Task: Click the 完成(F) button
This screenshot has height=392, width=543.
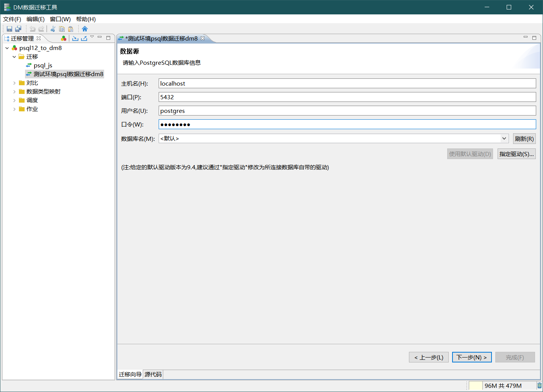Action: [x=515, y=357]
